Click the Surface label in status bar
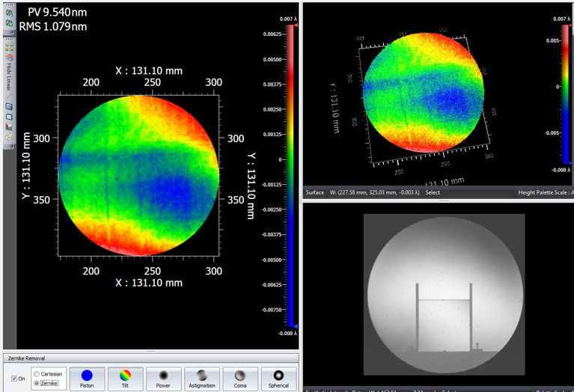The width and height of the screenshot is (574, 392). click(x=315, y=192)
